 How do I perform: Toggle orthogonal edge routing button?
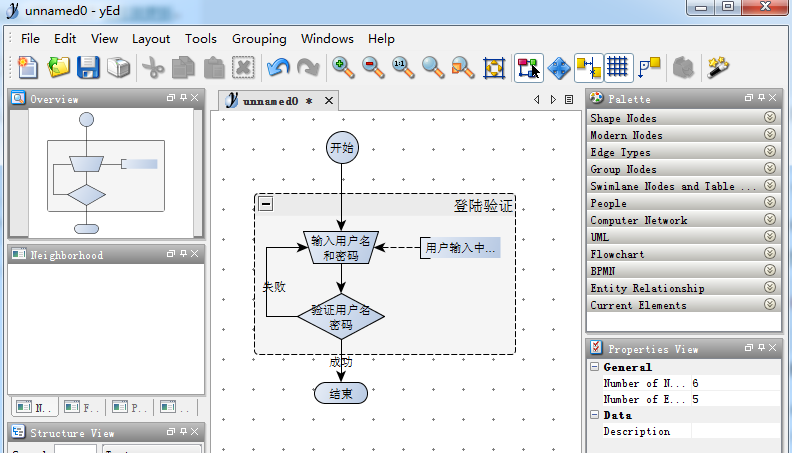(649, 68)
